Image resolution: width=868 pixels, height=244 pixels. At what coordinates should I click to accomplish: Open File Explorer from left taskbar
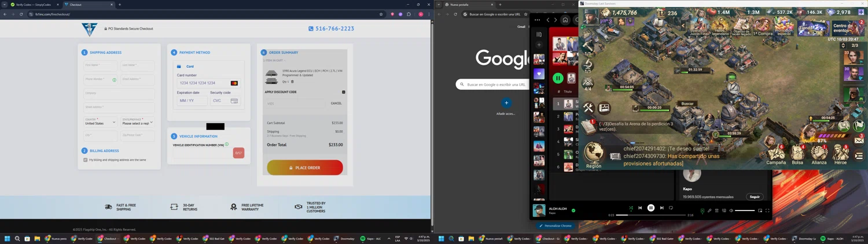coord(37,238)
